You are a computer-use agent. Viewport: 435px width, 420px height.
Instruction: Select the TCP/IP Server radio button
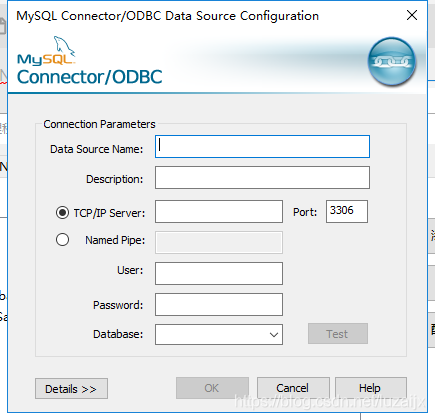(x=62, y=212)
